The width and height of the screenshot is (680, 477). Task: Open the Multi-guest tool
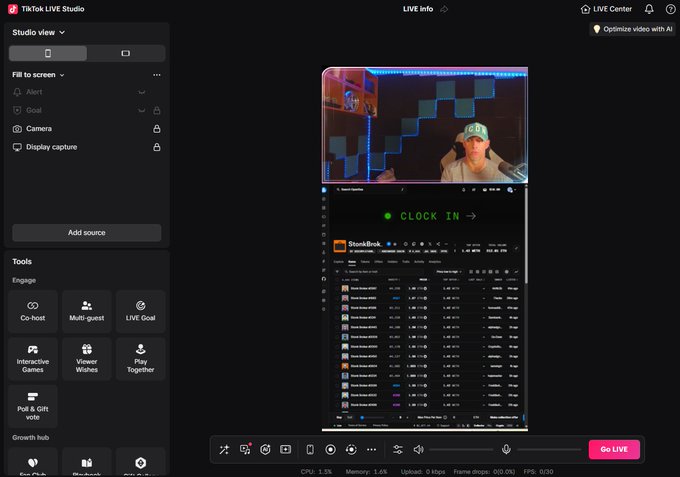click(x=87, y=311)
